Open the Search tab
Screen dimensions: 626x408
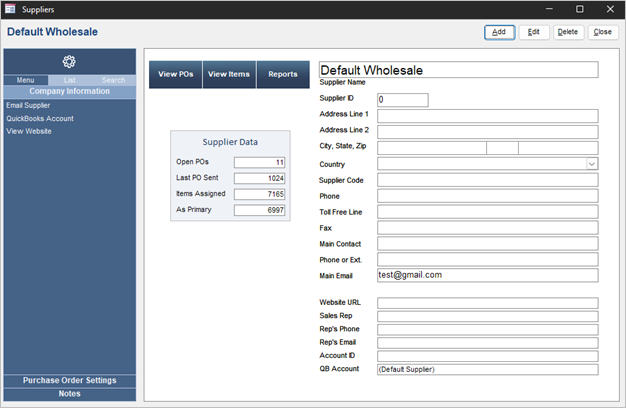113,80
